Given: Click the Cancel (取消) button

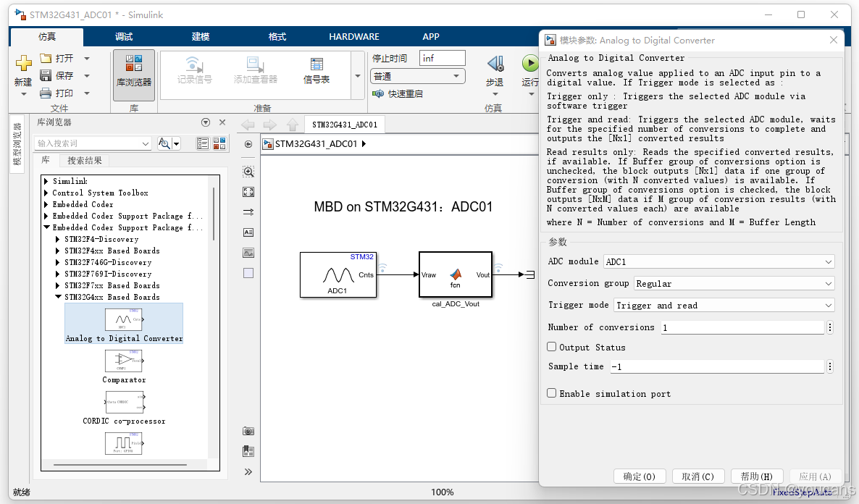Looking at the screenshot, I should point(698,476).
